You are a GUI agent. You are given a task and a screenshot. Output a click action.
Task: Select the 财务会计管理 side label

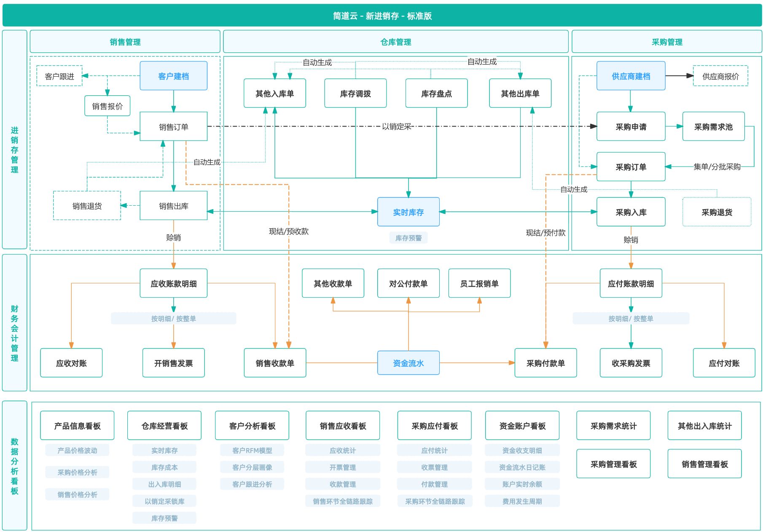coord(14,323)
